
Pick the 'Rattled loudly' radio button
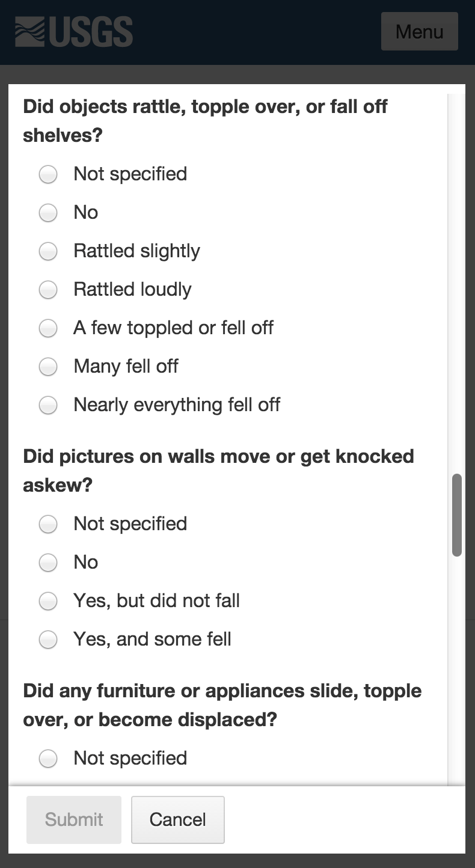point(48,290)
